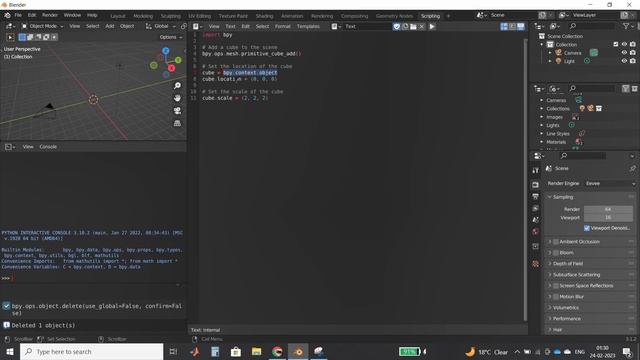The height and width of the screenshot is (360, 640).
Task: Toggle word wrap in text editor
Action: (512, 27)
